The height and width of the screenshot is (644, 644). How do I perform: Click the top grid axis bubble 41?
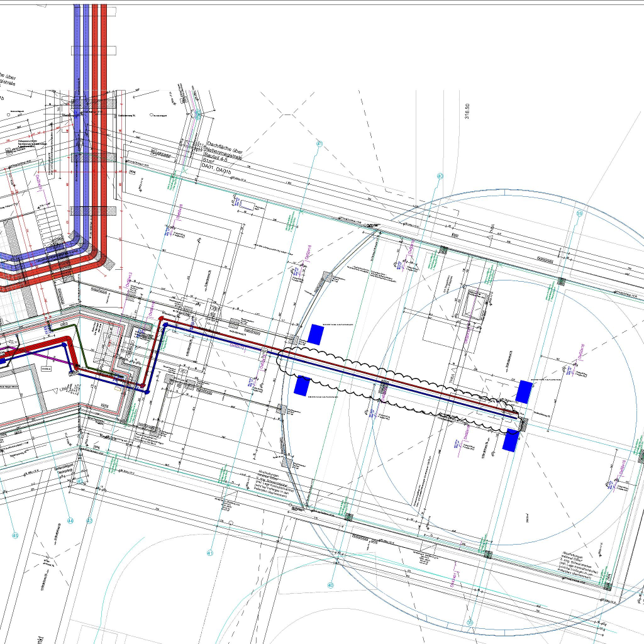click(319, 145)
